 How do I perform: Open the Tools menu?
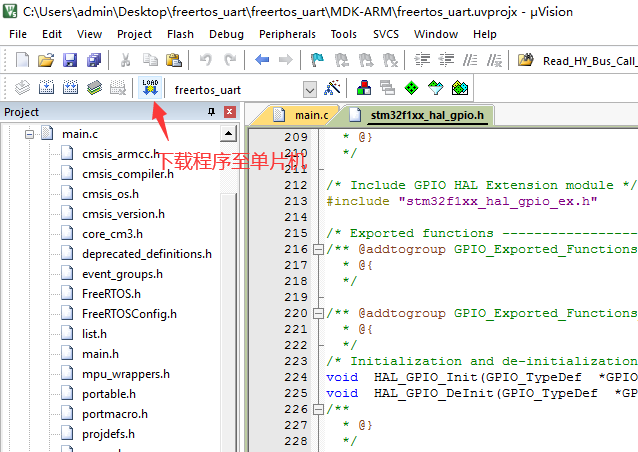tap(343, 34)
